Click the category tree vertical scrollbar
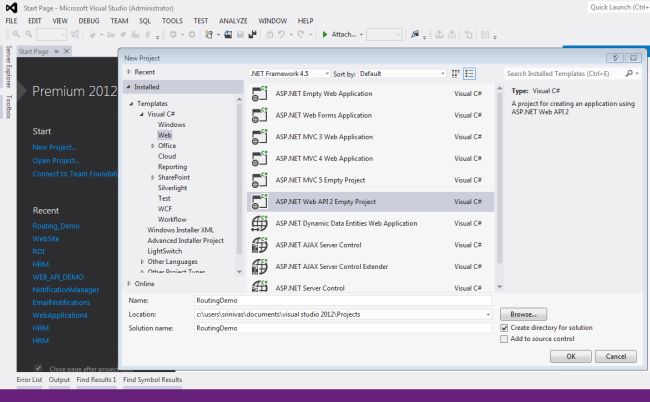The image size is (650, 402). 239,185
